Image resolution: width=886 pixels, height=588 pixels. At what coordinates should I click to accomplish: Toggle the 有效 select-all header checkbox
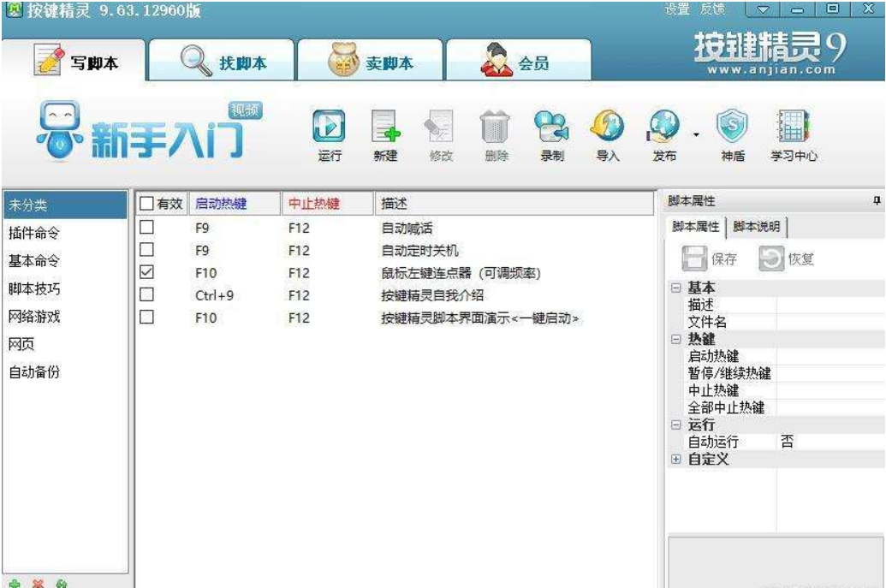pyautogui.click(x=146, y=204)
